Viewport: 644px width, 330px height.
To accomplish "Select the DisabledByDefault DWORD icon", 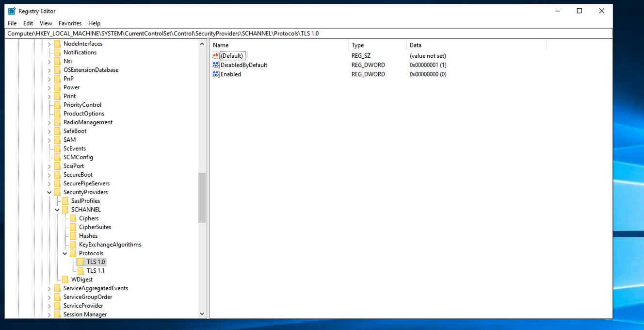I will coord(216,65).
